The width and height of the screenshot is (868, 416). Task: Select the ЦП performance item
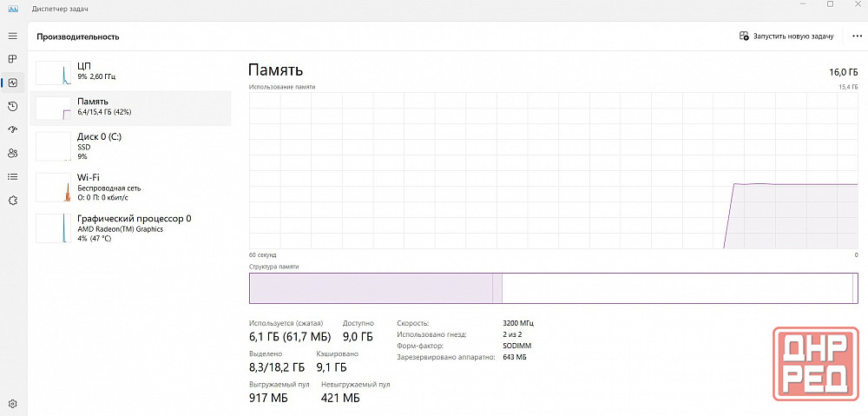[x=130, y=71]
